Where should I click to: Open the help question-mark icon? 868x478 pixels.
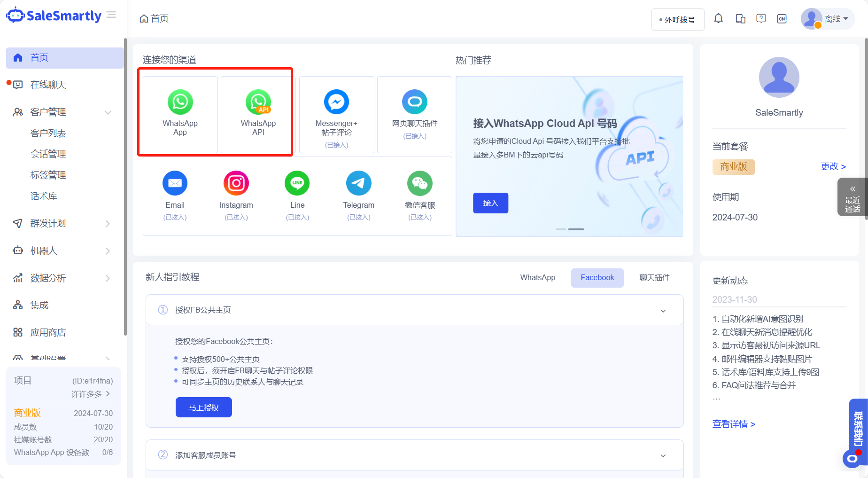pos(761,18)
